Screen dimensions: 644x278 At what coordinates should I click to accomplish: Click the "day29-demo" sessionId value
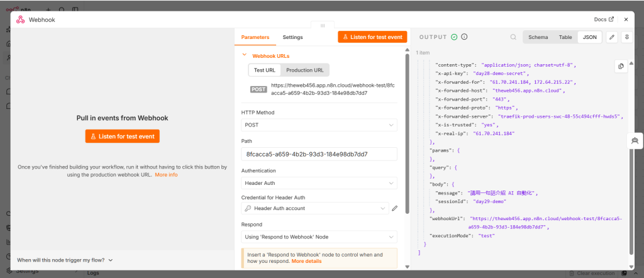click(x=489, y=202)
